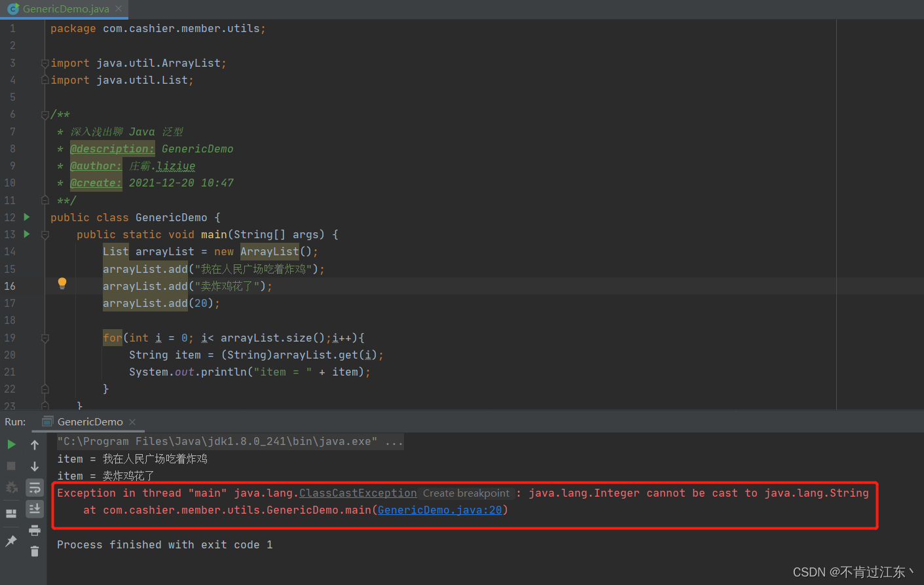Click the attach debugger bug icon
Image resolution: width=924 pixels, height=585 pixels.
(x=11, y=487)
